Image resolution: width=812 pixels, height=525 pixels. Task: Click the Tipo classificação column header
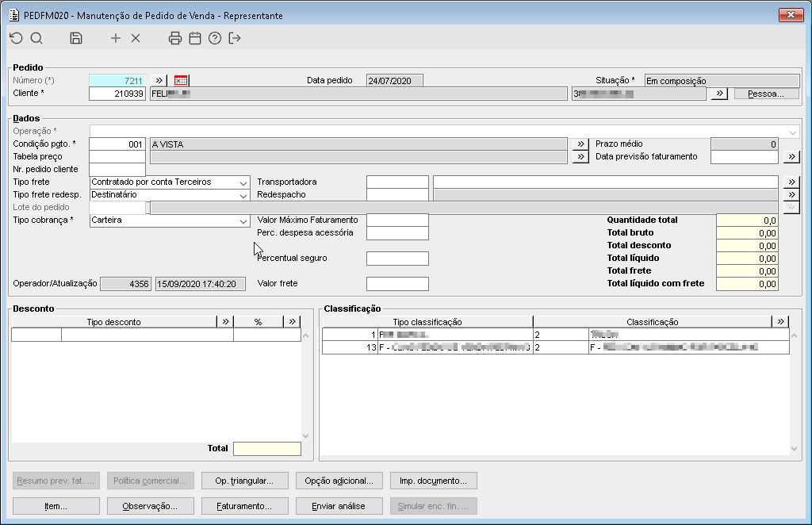427,321
